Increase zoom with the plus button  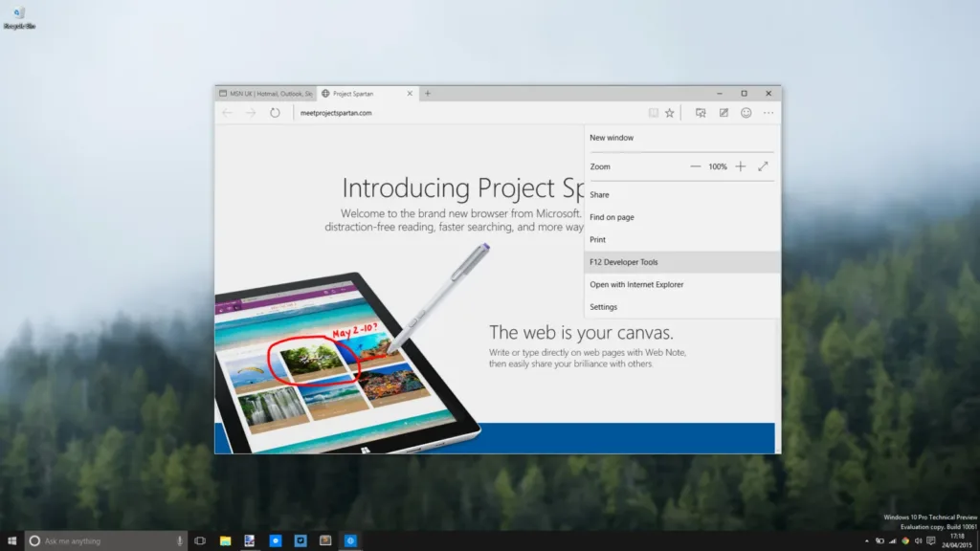(741, 166)
